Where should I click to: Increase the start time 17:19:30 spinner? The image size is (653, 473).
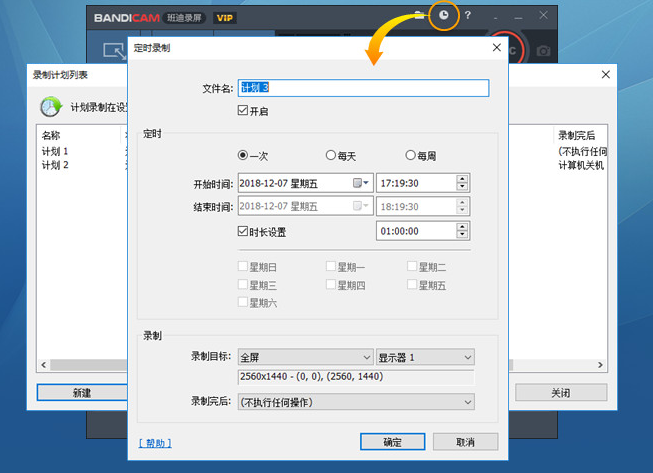click(462, 179)
